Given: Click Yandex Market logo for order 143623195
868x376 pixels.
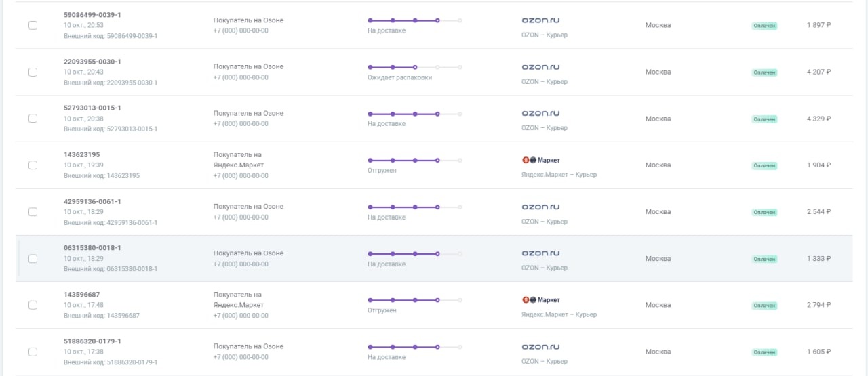Looking at the screenshot, I should pos(541,161).
